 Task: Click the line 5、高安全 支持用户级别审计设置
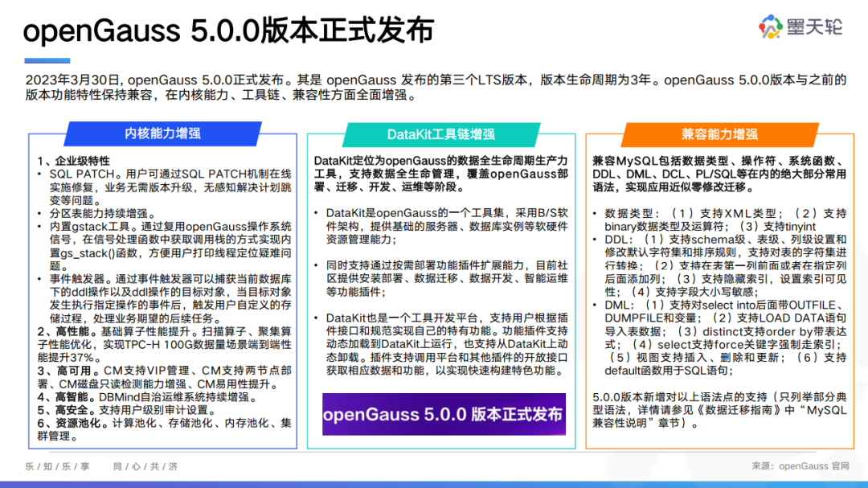[x=127, y=410]
